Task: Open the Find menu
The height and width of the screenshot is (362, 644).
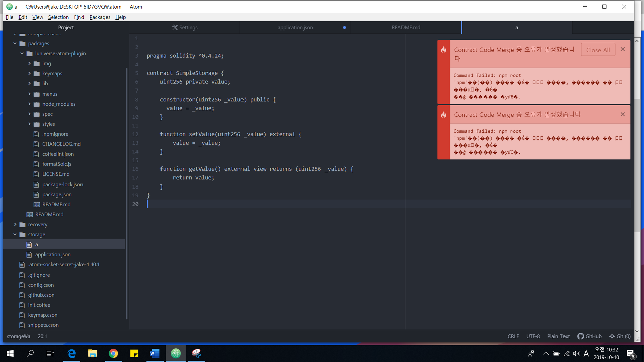Action: [79, 17]
